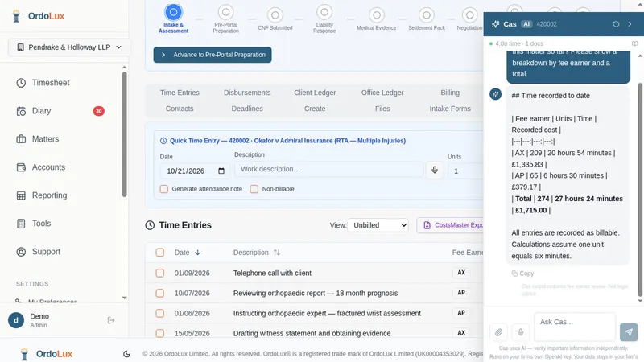Click the Units input field
The image size is (644, 362).
(466, 171)
